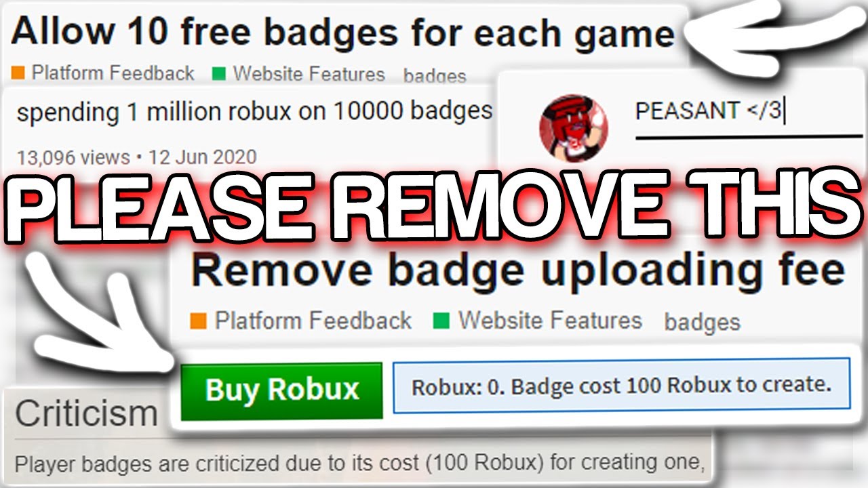Click the green Buy Robux button
This screenshot has height=488, width=868.
tap(281, 391)
